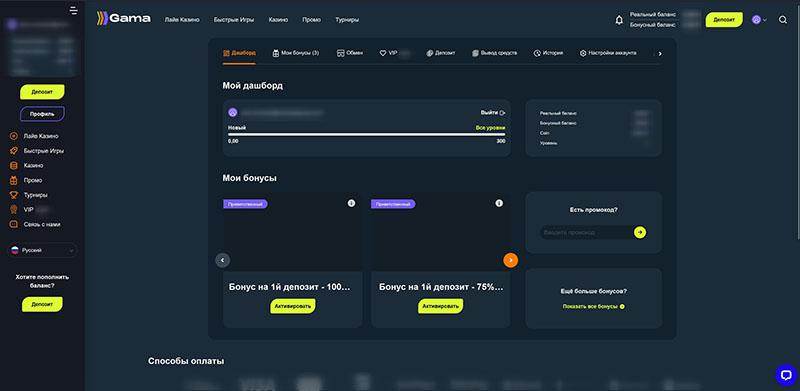Click the search magnifier icon

(783, 20)
